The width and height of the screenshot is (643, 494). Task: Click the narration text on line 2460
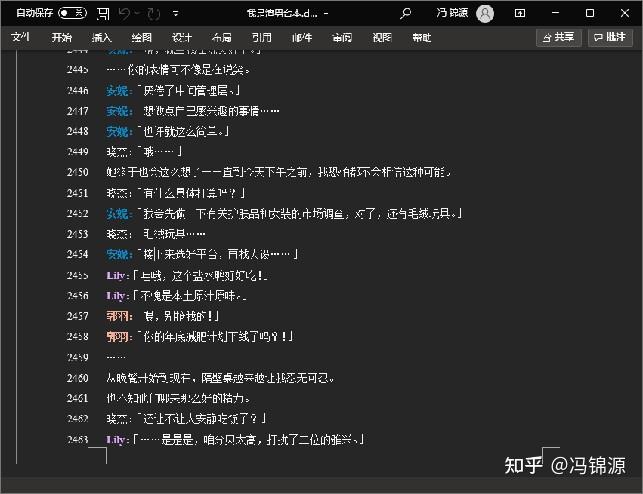click(x=220, y=378)
